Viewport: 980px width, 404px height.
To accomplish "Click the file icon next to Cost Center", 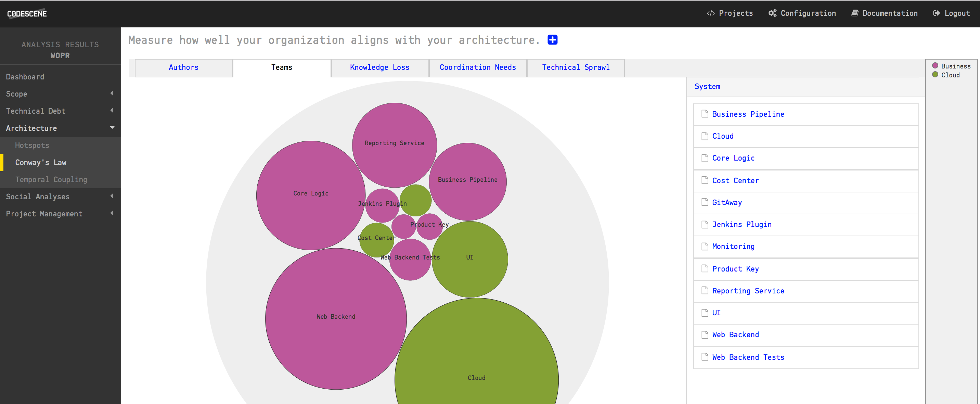I will tap(705, 180).
